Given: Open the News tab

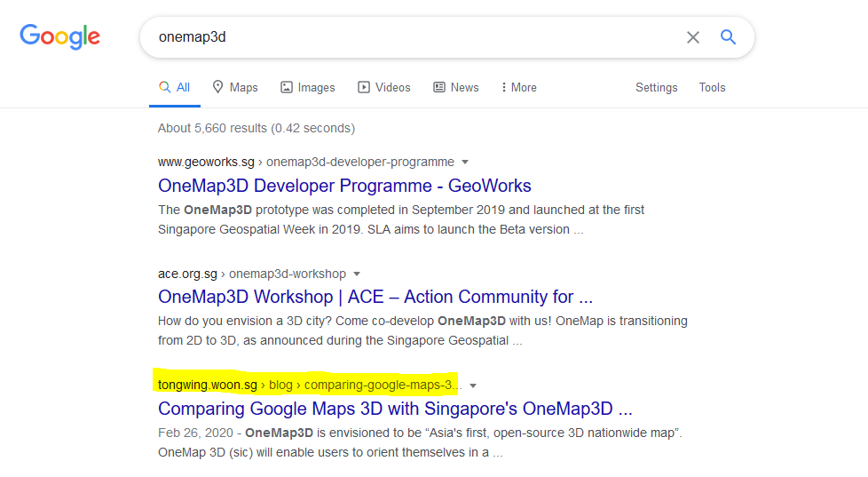Looking at the screenshot, I should point(456,88).
